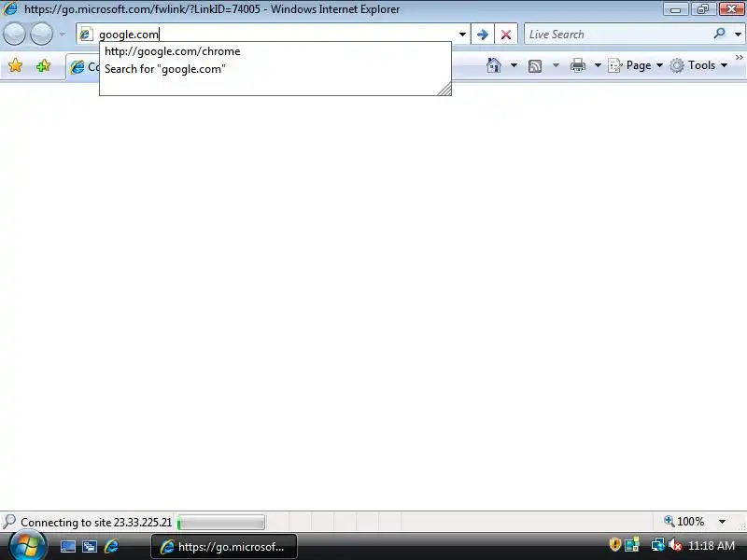Open the search provider options dropdown
Viewport: 747px width, 560px height.
738,35
